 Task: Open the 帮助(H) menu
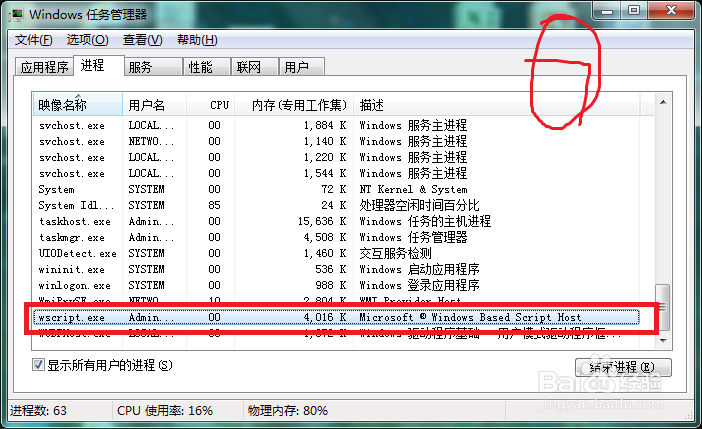pyautogui.click(x=197, y=40)
